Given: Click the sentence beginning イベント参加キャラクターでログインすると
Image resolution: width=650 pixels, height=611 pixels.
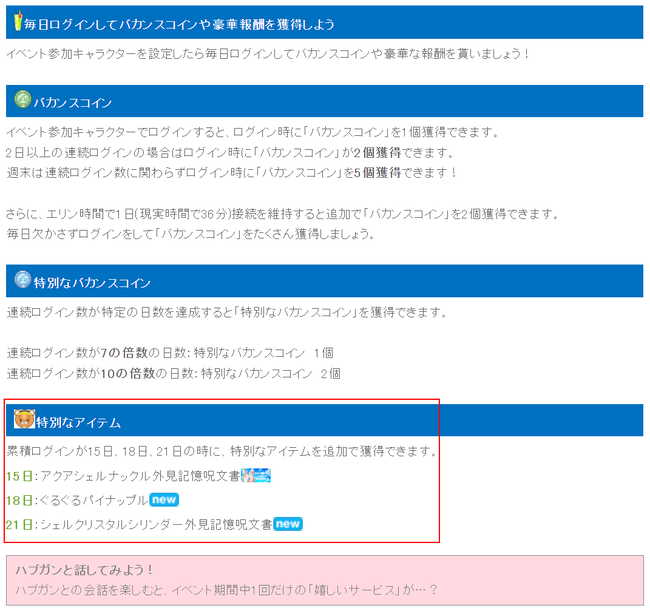Looking at the screenshot, I should pos(252,132).
